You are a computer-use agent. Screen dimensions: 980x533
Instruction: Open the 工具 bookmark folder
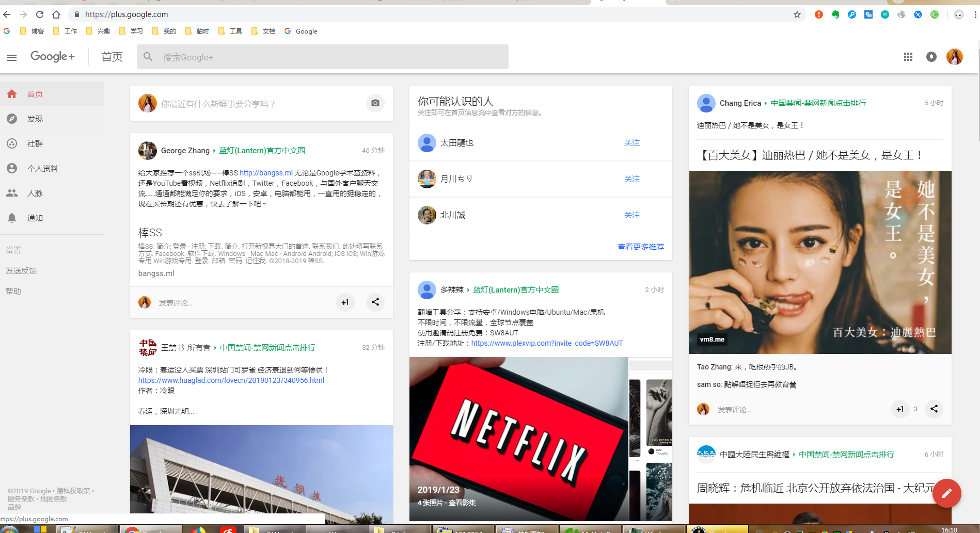click(x=230, y=31)
